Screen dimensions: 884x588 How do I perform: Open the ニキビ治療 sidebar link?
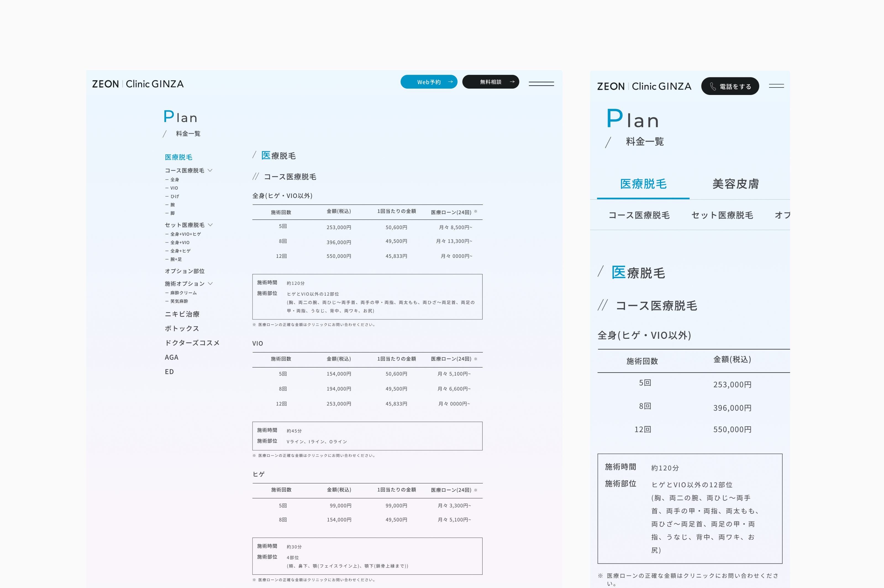pos(182,314)
